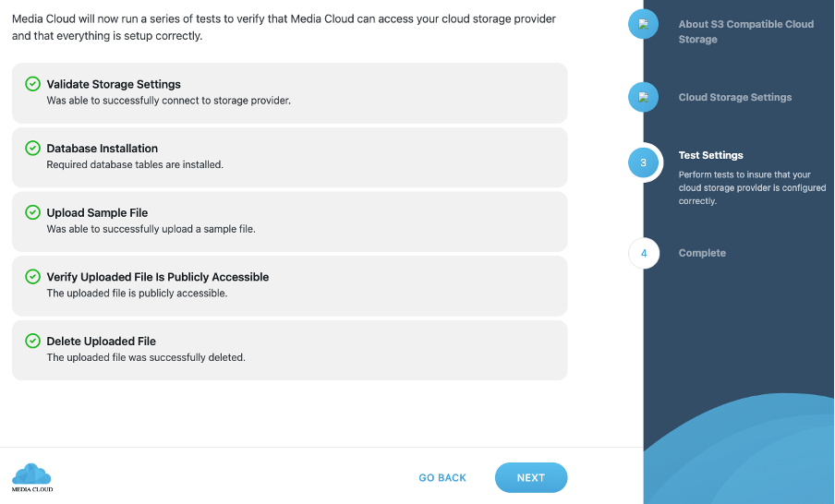Screen dimensions: 835x504
Task: Click the Delete Uploaded File green checkmark
Action: (x=32, y=341)
